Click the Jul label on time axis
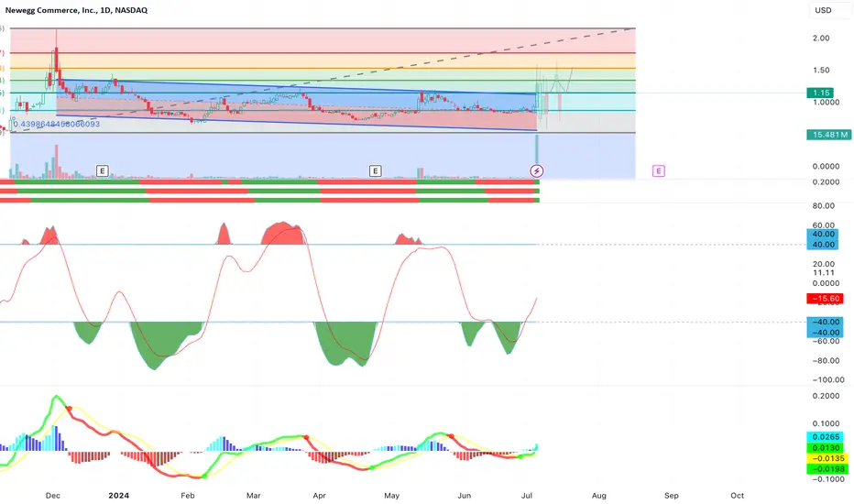Viewport: 854px width, 504px height. pyautogui.click(x=527, y=495)
